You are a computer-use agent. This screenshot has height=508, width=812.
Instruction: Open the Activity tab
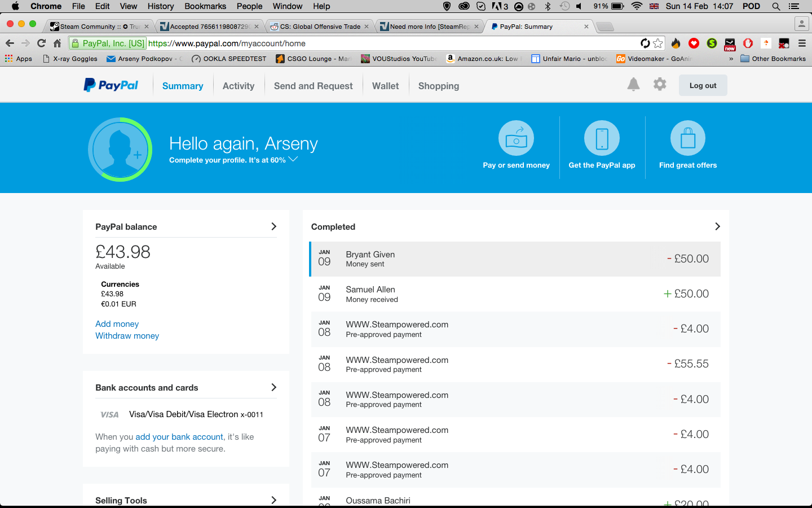pos(238,86)
